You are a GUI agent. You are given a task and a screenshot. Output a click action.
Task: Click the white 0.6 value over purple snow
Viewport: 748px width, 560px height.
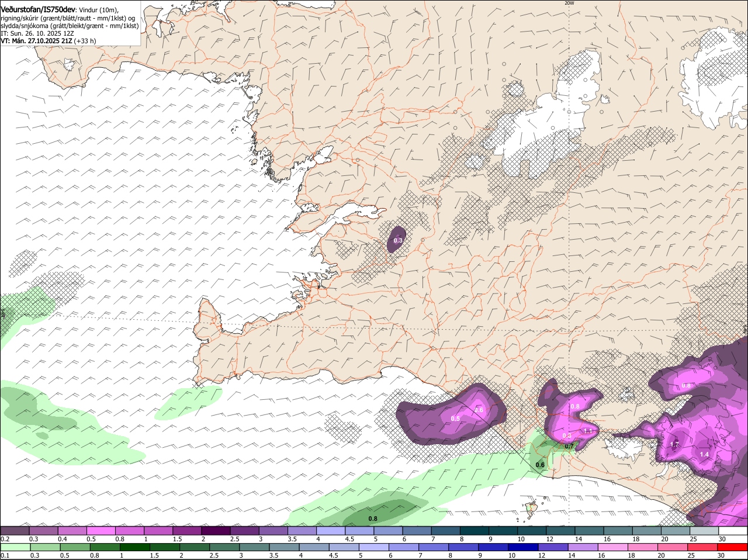(x=479, y=410)
